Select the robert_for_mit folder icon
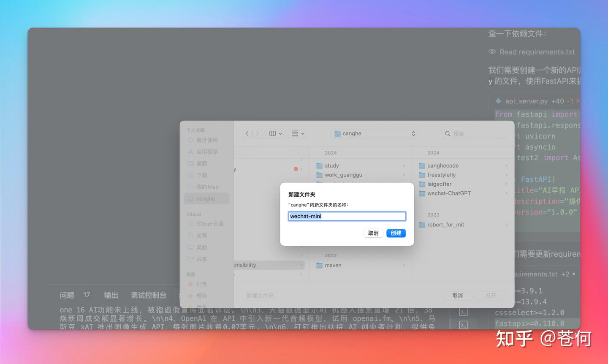 pos(422,225)
